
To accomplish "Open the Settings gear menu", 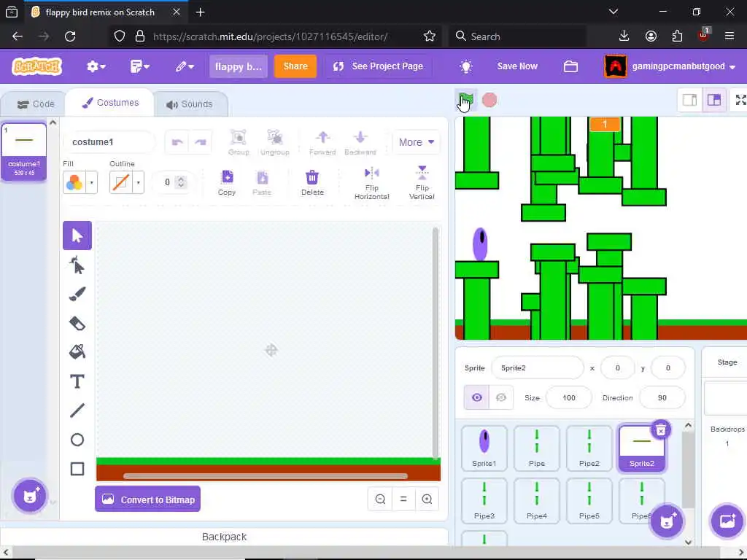I will 96,66.
